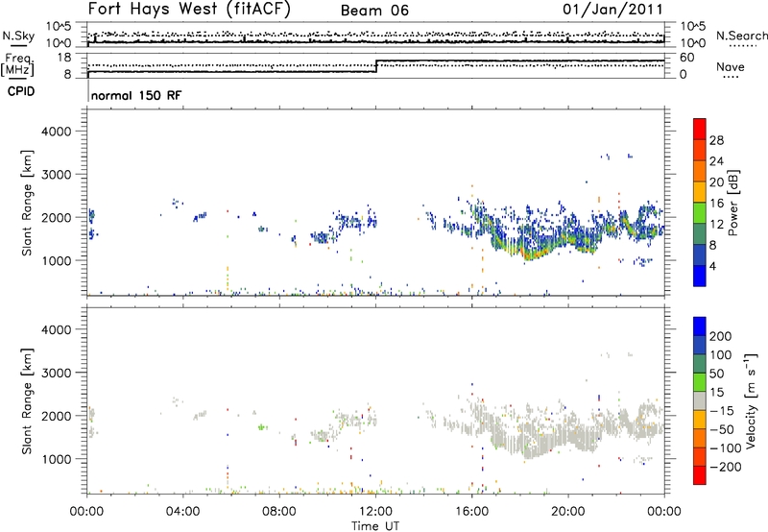Click the '-100' value on Velocity color bar
The width and height of the screenshot is (768, 532).
(726, 448)
